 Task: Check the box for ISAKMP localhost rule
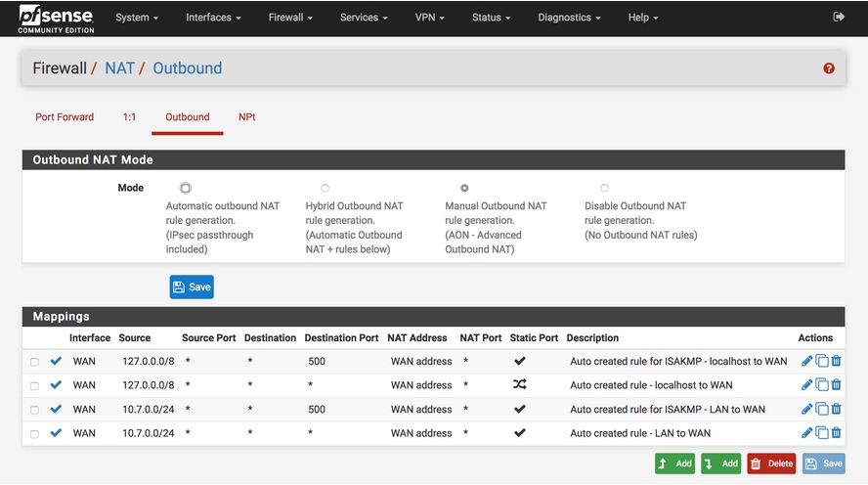point(34,362)
